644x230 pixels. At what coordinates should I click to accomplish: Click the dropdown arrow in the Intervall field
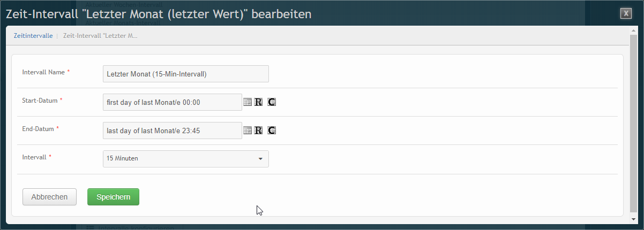[x=260, y=159]
